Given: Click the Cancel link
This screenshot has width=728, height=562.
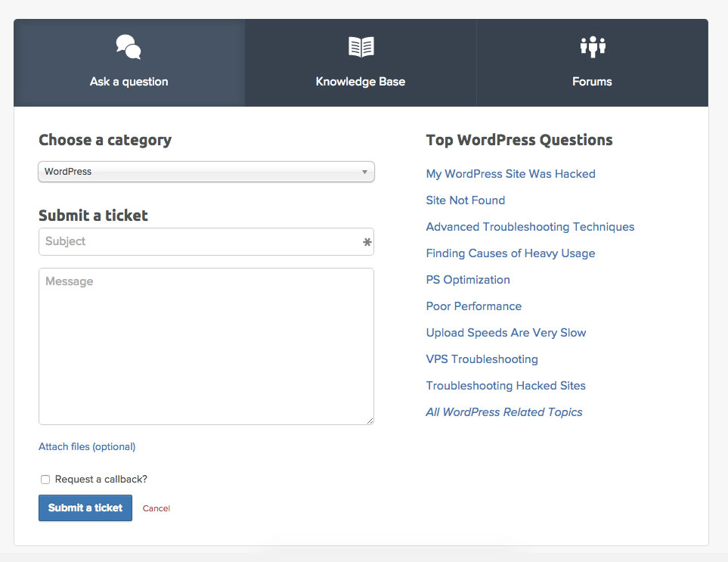Looking at the screenshot, I should point(156,508).
